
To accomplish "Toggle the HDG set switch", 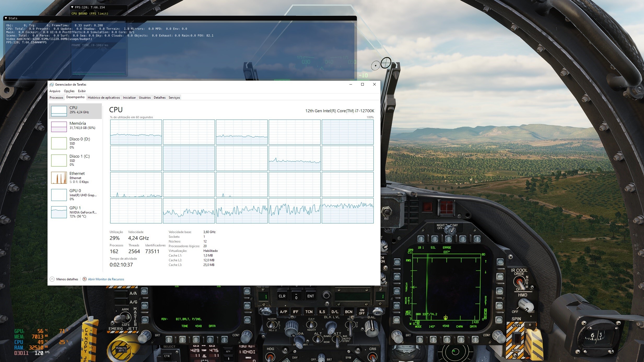I will pyautogui.click(x=270, y=357).
